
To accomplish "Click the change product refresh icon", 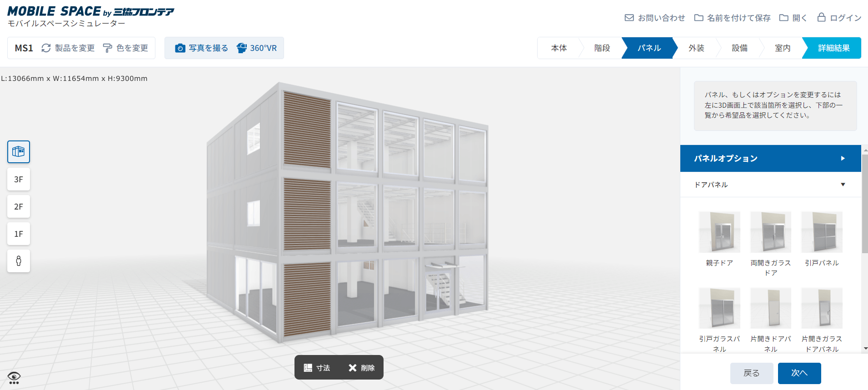I will point(46,48).
